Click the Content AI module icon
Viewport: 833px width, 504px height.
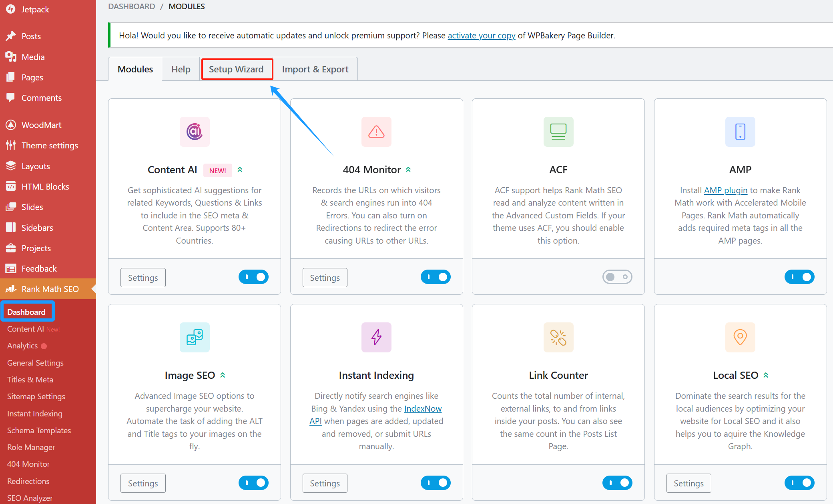[195, 132]
